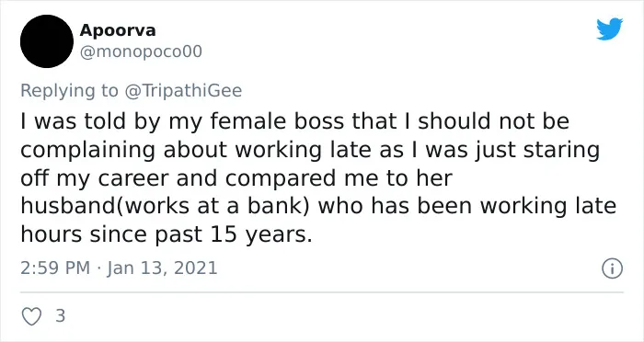Click the text "husband(works at a bank)"
The image size is (644, 342).
165,207
